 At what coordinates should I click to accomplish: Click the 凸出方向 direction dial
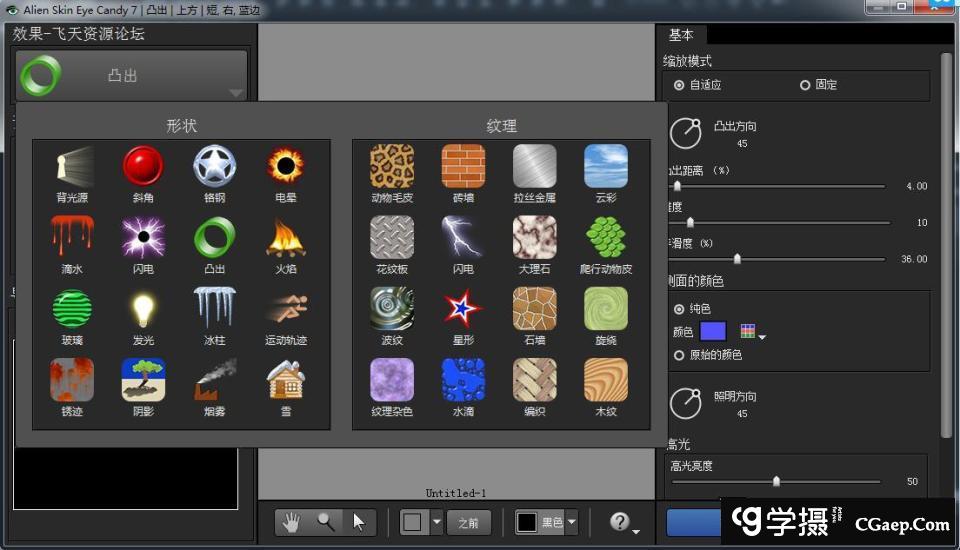click(x=685, y=133)
